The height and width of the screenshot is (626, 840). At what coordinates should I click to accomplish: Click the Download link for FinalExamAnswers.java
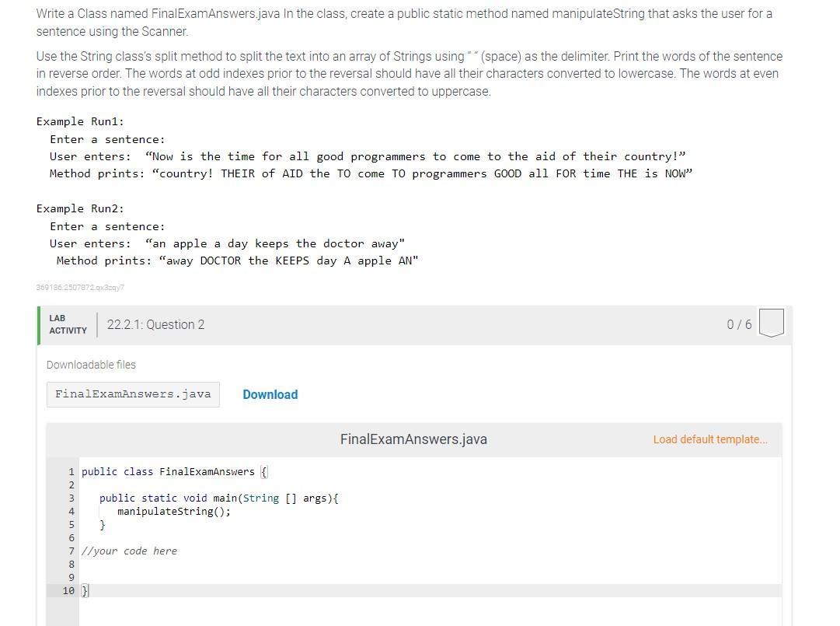point(270,394)
